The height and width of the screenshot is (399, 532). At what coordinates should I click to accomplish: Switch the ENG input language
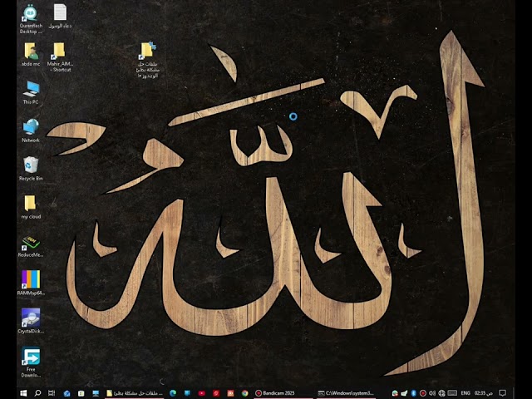click(465, 393)
